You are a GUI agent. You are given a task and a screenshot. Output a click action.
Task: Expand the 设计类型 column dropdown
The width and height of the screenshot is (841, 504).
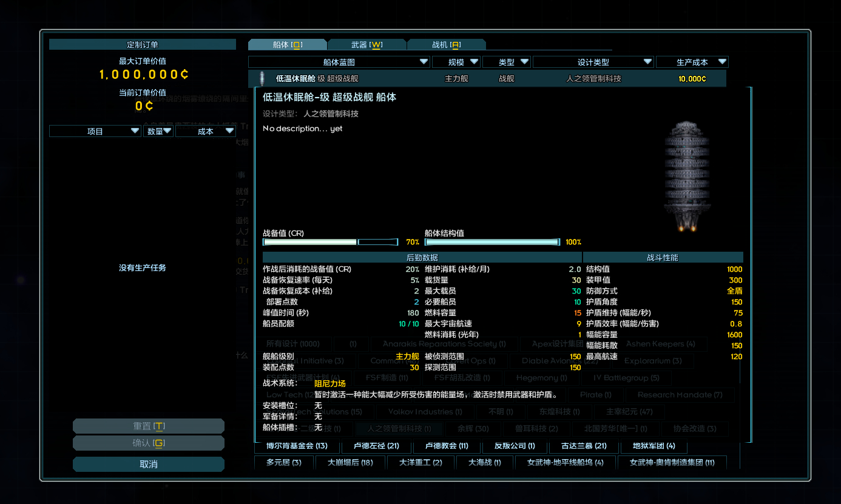(x=593, y=62)
